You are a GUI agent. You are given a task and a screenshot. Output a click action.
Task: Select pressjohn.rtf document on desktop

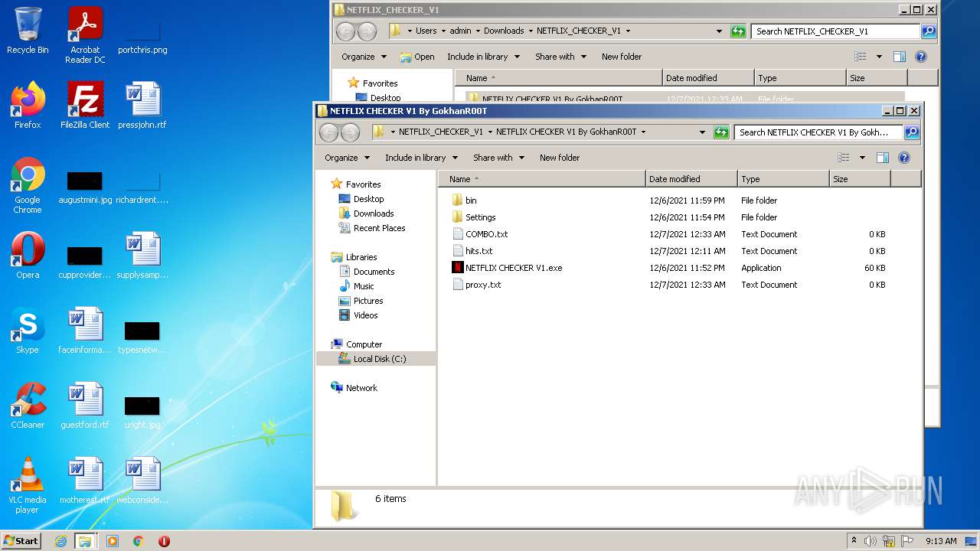[142, 106]
